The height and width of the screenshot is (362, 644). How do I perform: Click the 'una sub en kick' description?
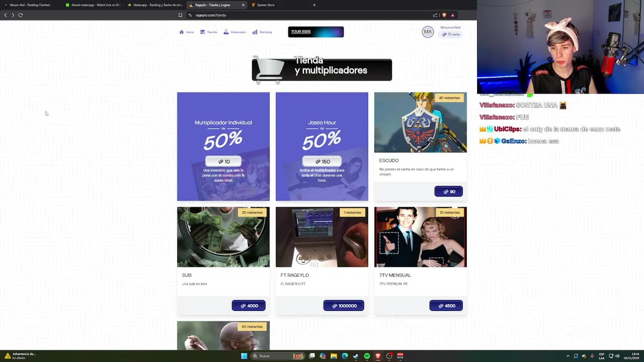[195, 284]
